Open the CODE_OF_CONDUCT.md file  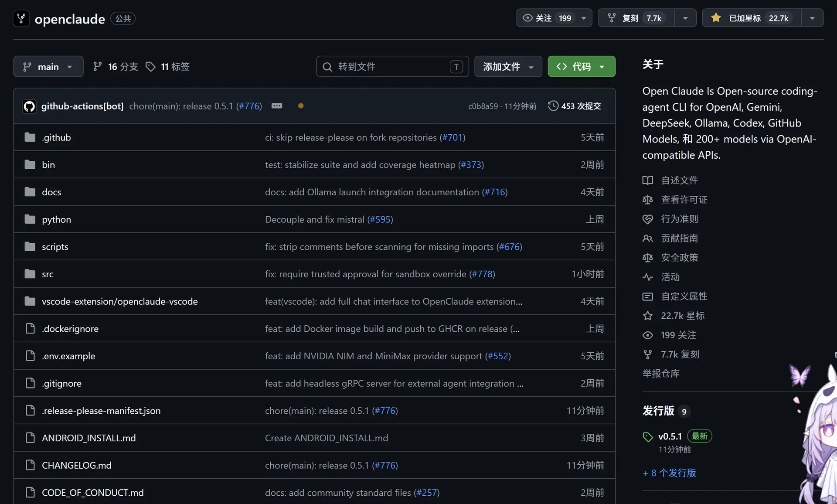(93, 493)
